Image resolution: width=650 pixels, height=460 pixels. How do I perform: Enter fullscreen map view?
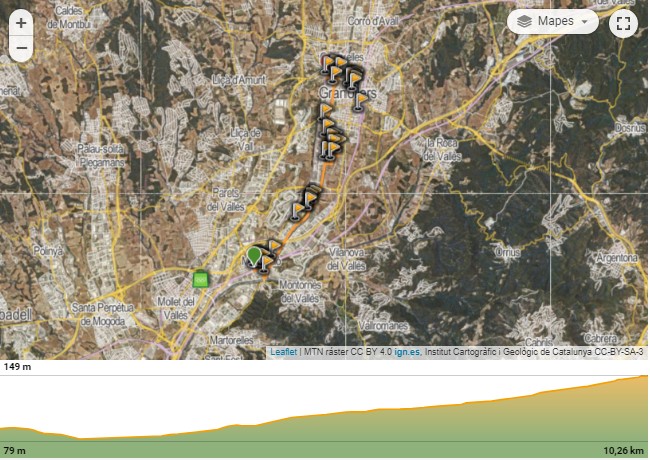point(624,22)
